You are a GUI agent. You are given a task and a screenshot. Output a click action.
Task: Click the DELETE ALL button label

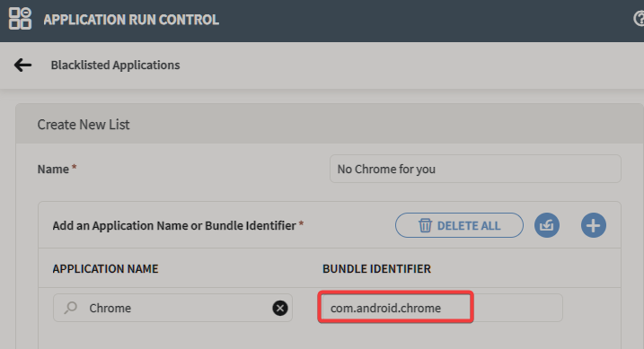click(469, 226)
